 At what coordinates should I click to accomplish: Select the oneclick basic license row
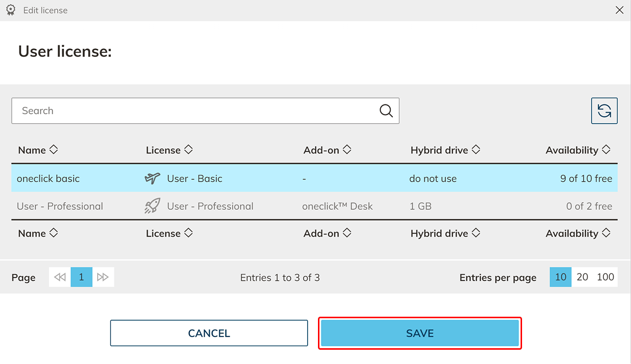[x=48, y=179]
